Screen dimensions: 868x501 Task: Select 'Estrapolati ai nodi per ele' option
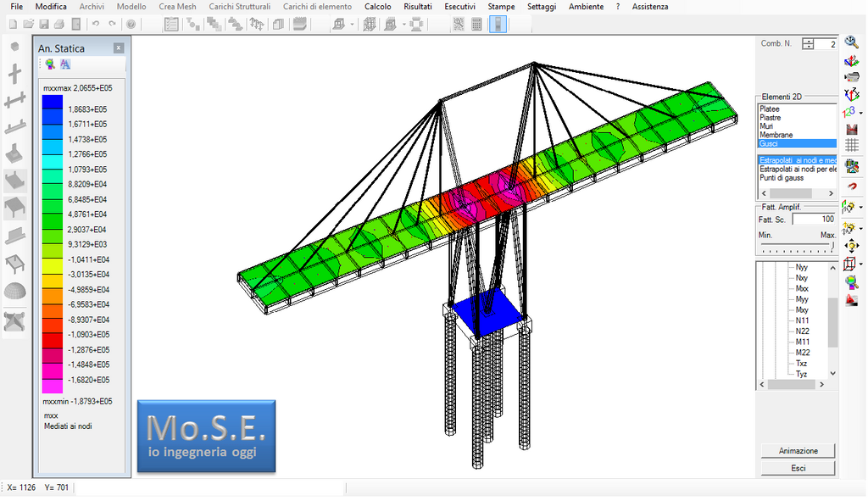[798, 169]
